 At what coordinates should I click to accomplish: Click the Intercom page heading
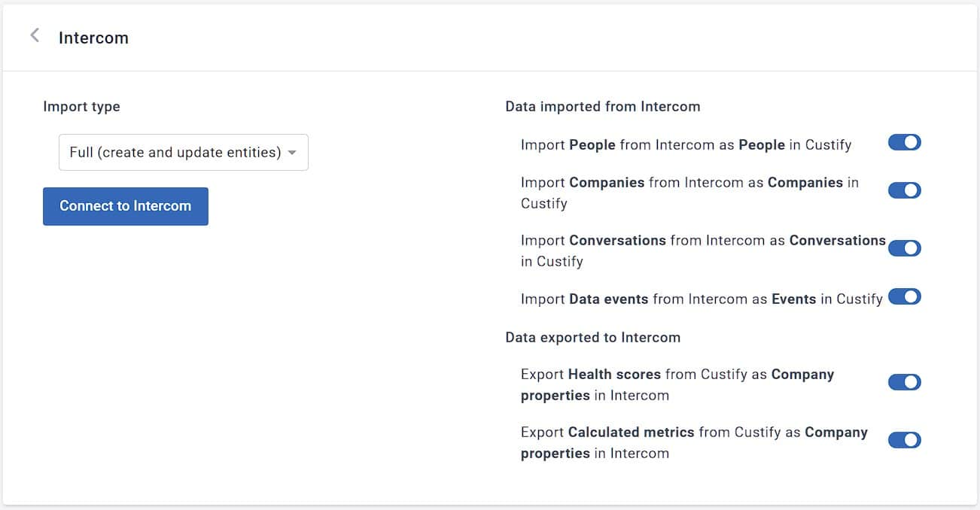93,37
